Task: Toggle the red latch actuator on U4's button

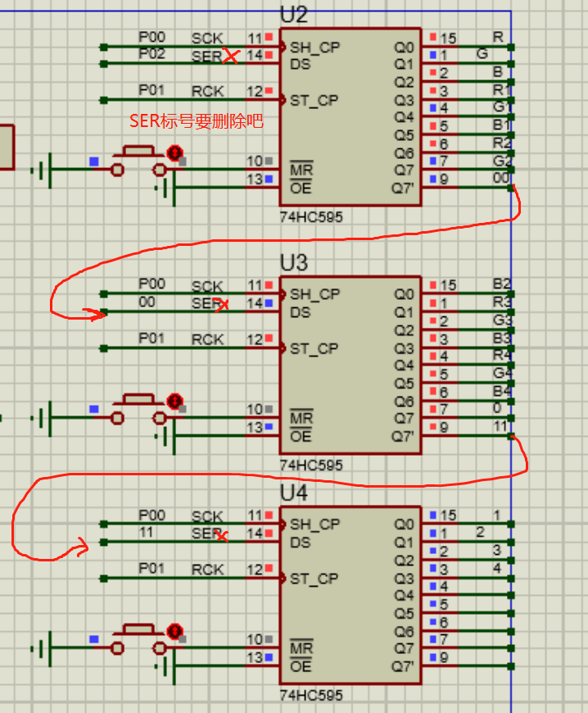Action: click(175, 631)
